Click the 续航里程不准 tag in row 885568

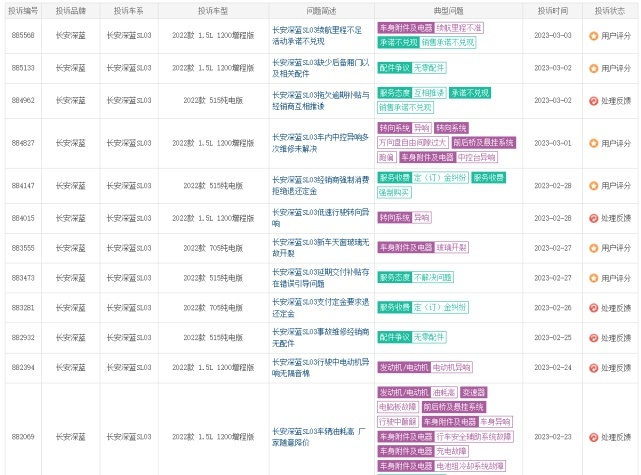click(x=459, y=28)
